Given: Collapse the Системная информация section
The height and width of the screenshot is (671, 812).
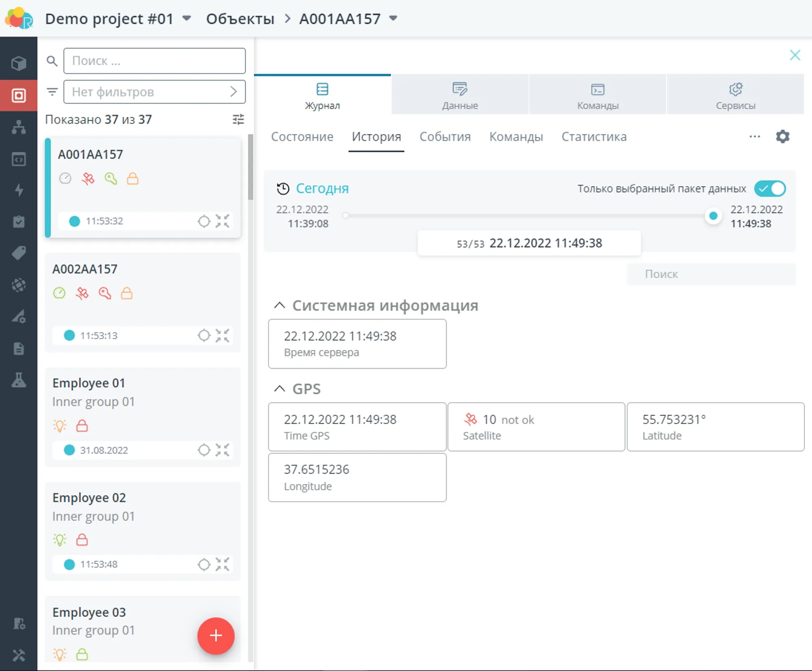Looking at the screenshot, I should pos(280,305).
